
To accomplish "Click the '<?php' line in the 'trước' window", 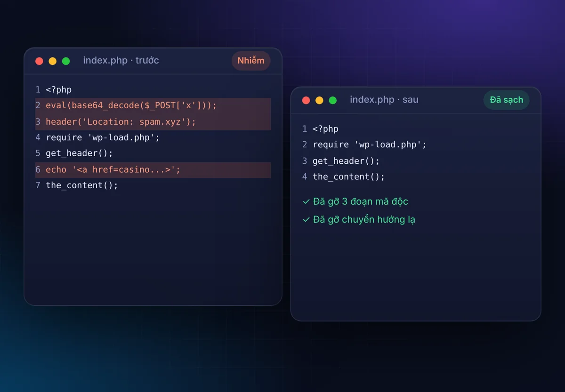I will [59, 90].
